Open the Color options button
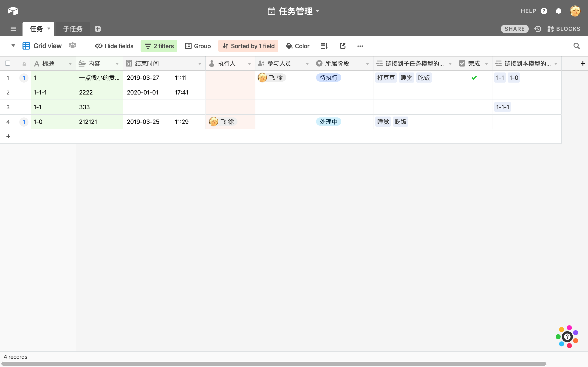Screen dimensions: 588x367 tap(298, 46)
